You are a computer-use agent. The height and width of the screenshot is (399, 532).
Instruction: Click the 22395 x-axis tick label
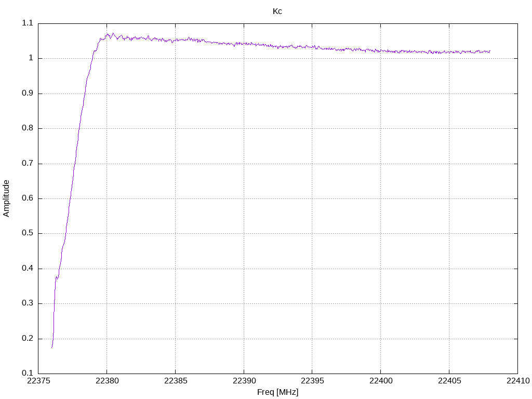point(312,381)
